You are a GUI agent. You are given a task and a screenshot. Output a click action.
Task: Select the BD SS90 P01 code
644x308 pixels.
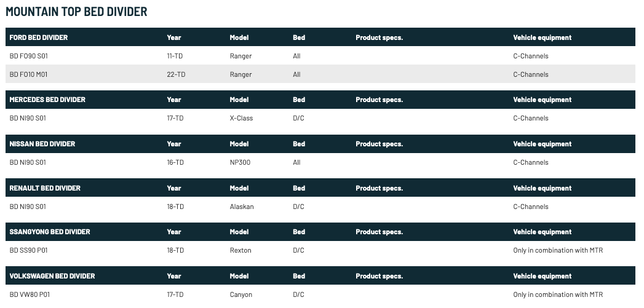click(x=28, y=250)
